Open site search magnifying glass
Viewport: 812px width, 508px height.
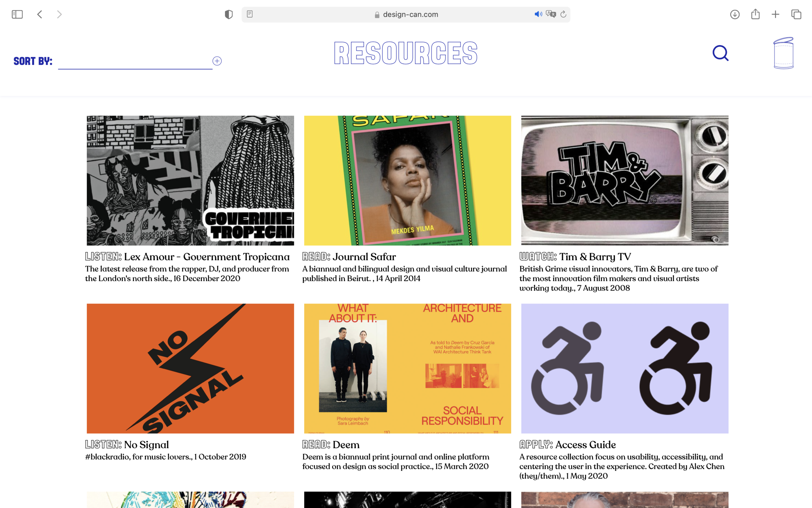[x=721, y=53]
